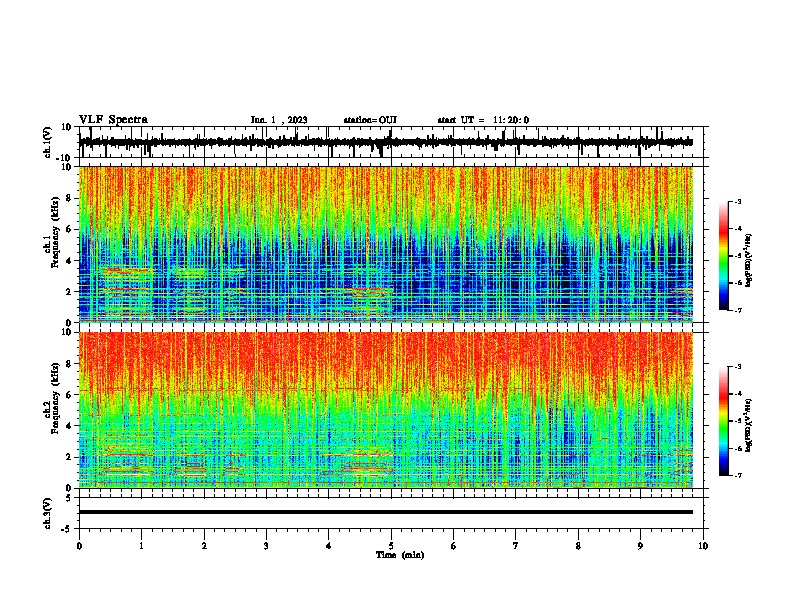This screenshot has width=792, height=612.
Task: Click the ch.1 color bar "log(PSD)" label
Action: (x=748, y=261)
